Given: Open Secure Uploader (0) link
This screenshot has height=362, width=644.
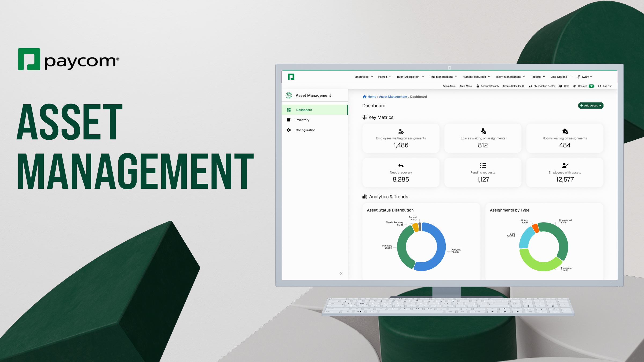Looking at the screenshot, I should [x=514, y=86].
